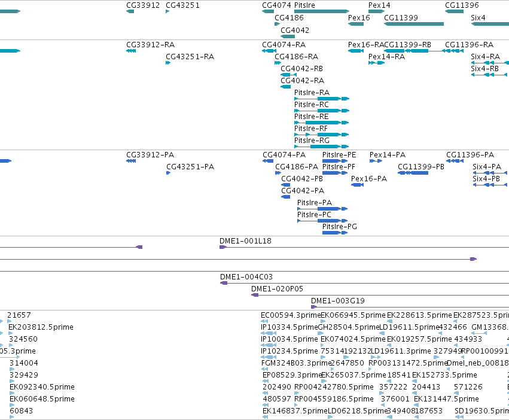The width and height of the screenshot is (509, 420).
Task: Select EST RP004559186.5prime
Action: click(296, 405)
